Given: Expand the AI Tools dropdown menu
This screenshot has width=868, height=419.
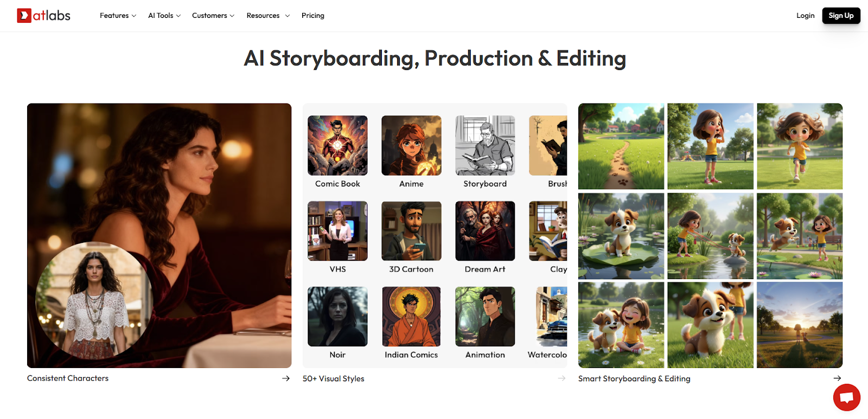Looking at the screenshot, I should click(164, 16).
